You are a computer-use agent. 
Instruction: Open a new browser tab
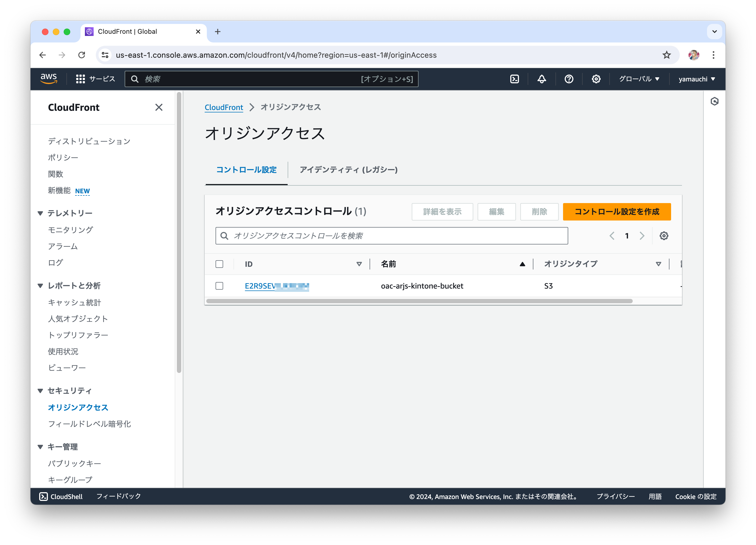[x=218, y=32]
